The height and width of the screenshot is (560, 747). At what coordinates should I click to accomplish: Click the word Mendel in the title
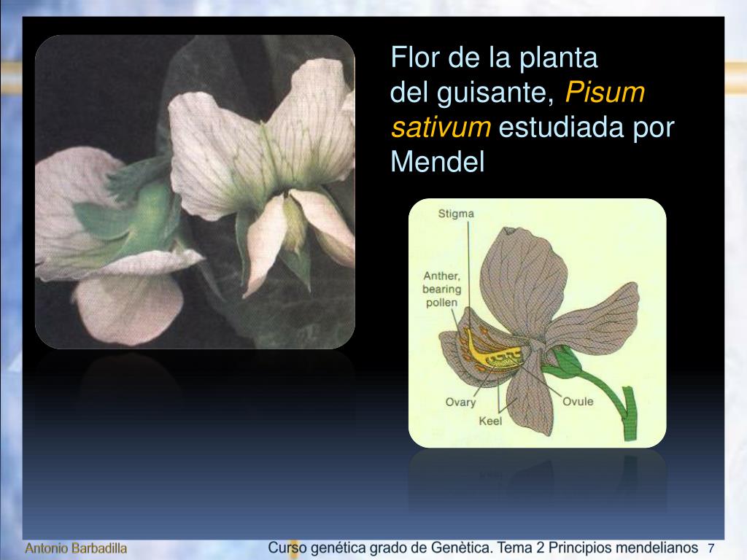(x=438, y=161)
